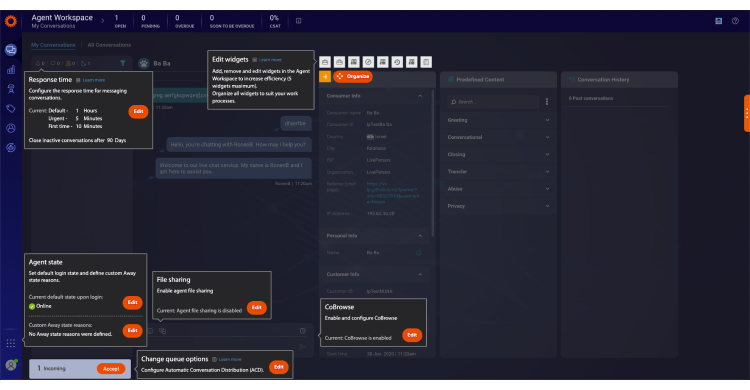Expand the Abuse predefined content category

(498, 189)
